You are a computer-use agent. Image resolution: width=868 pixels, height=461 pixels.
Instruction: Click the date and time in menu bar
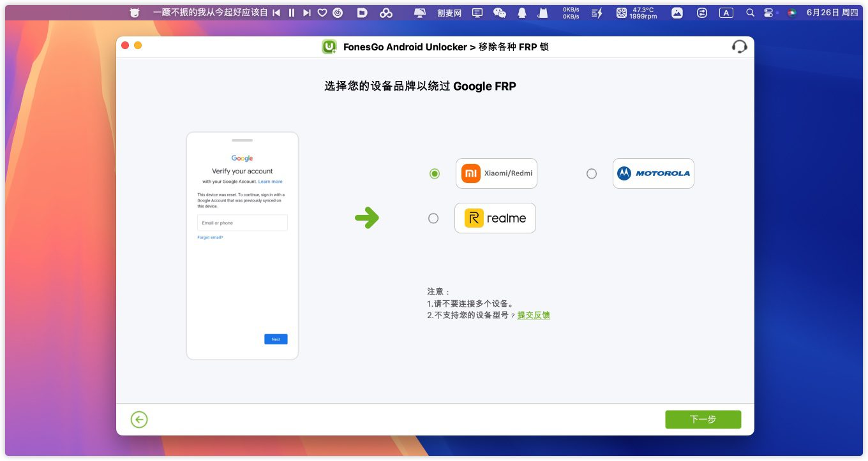tap(832, 13)
